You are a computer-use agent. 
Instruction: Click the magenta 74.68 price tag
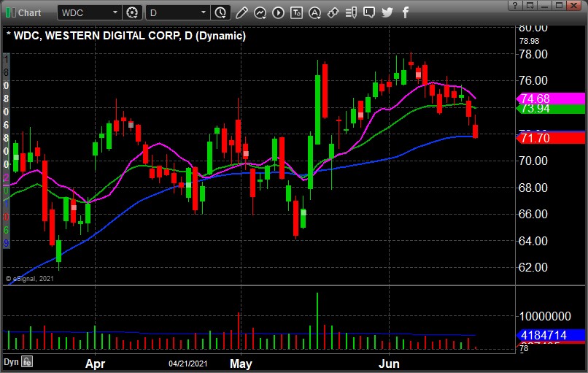click(x=551, y=99)
